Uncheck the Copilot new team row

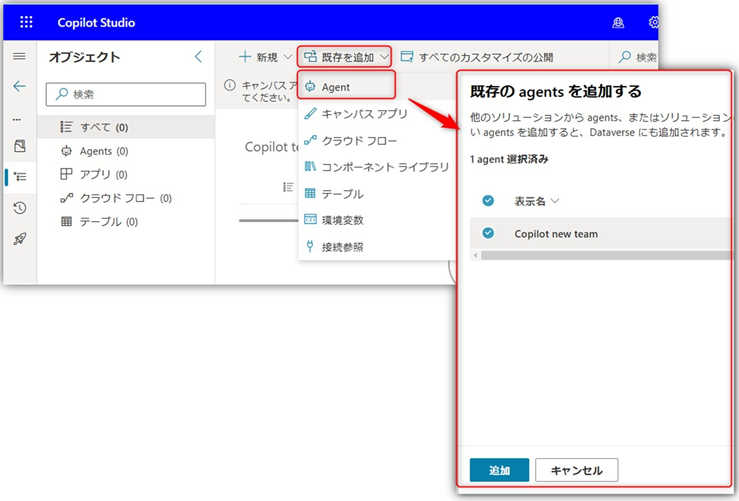pos(488,233)
